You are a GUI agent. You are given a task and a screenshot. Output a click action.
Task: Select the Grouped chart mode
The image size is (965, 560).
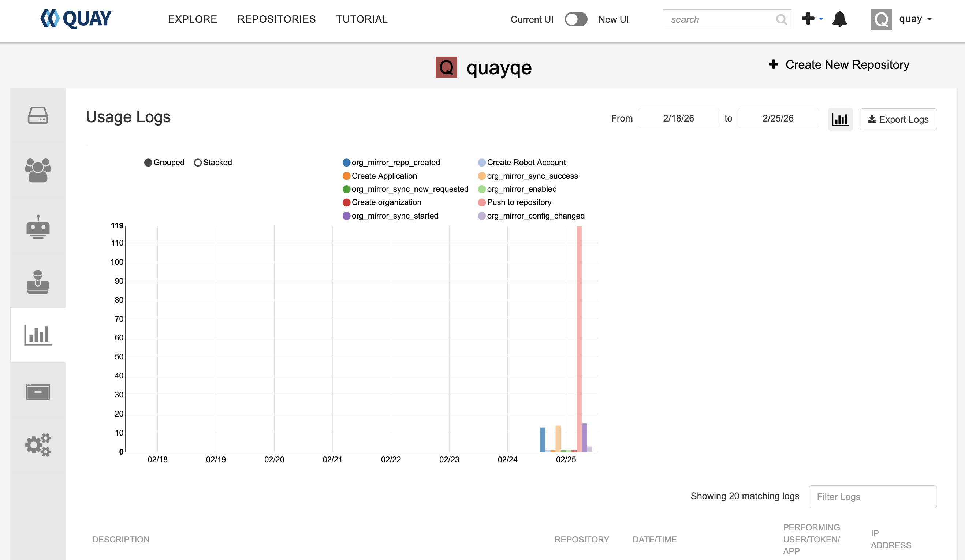[148, 163]
